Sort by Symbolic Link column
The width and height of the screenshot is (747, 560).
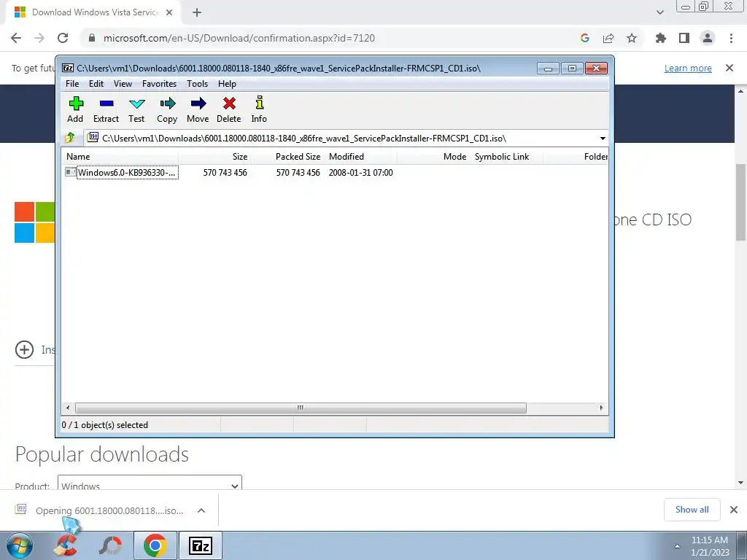coord(506,157)
